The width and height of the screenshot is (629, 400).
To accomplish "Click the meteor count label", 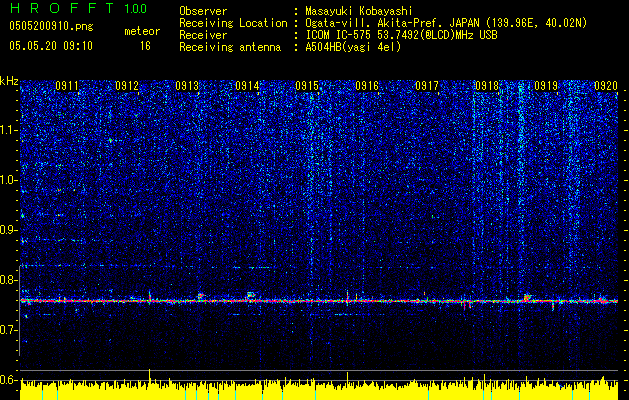I will click(x=142, y=31).
